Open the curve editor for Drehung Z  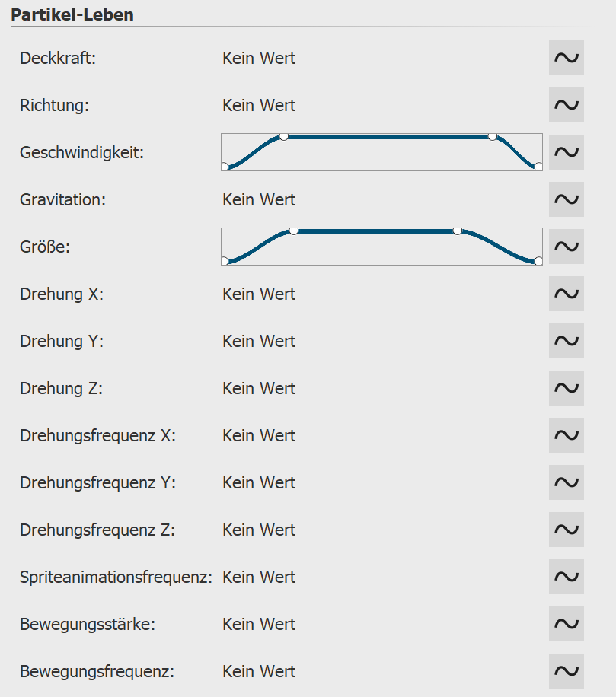(x=567, y=388)
